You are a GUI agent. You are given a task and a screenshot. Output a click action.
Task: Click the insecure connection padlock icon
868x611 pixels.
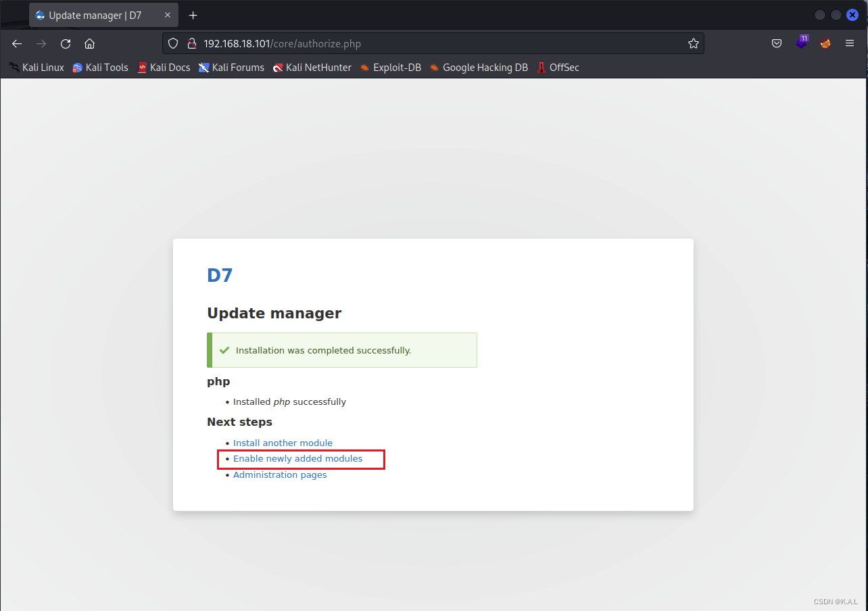pos(191,43)
